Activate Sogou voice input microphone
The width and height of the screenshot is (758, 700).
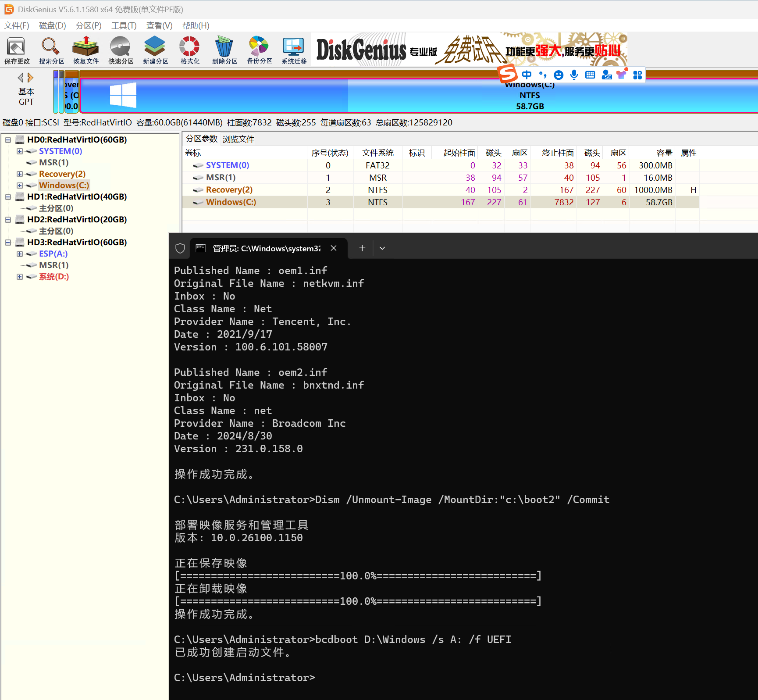574,75
